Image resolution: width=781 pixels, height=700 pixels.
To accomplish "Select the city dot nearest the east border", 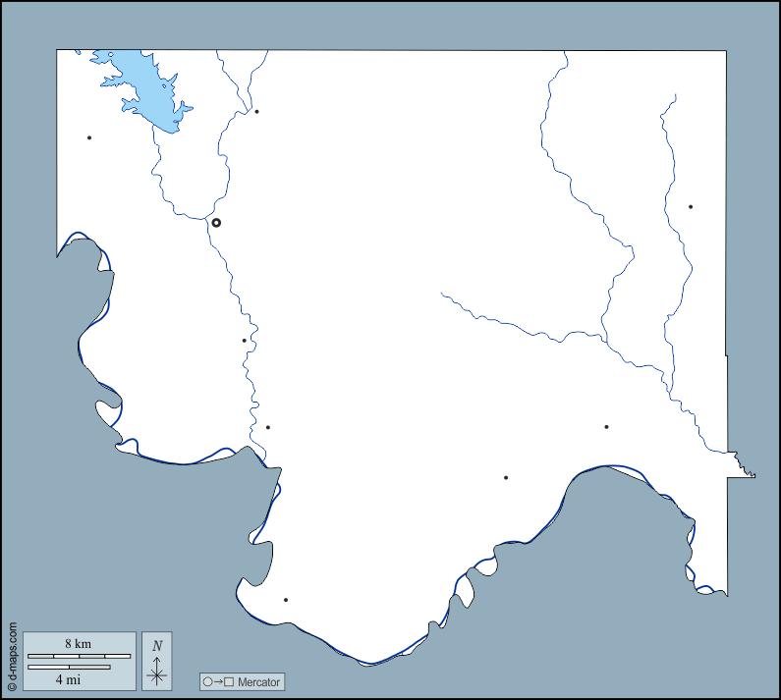I will pos(691,207).
